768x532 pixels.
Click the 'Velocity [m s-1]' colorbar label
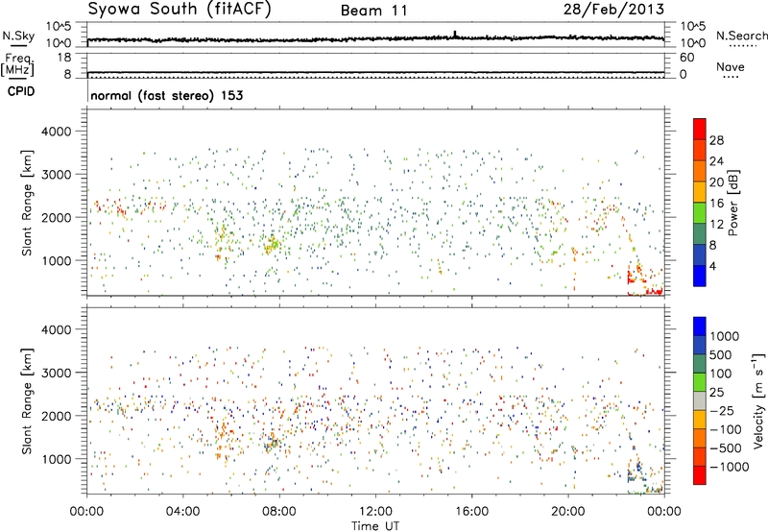(758, 400)
